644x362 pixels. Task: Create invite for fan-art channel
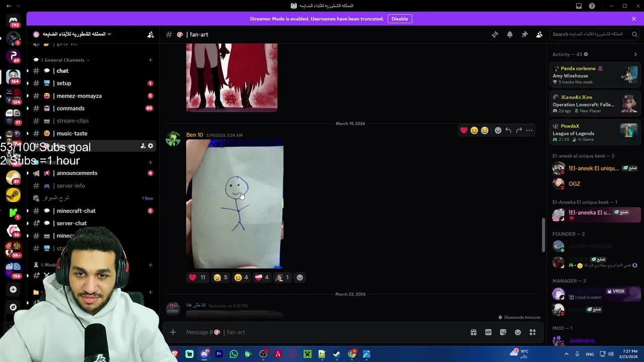(x=143, y=146)
